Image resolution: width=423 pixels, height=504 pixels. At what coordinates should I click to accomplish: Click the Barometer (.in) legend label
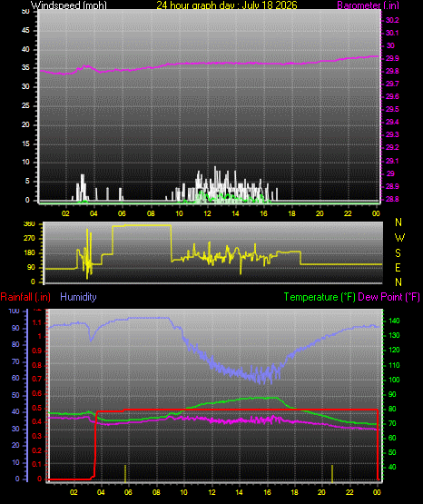368,5
